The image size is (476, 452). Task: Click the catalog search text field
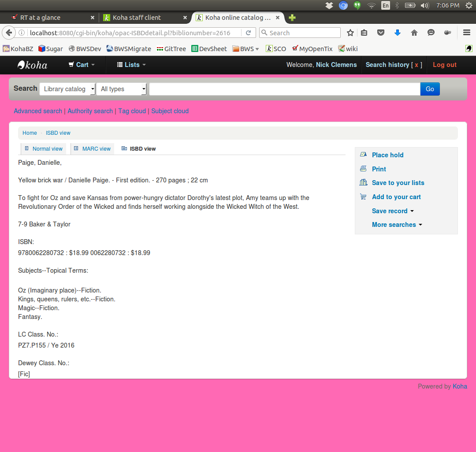284,89
